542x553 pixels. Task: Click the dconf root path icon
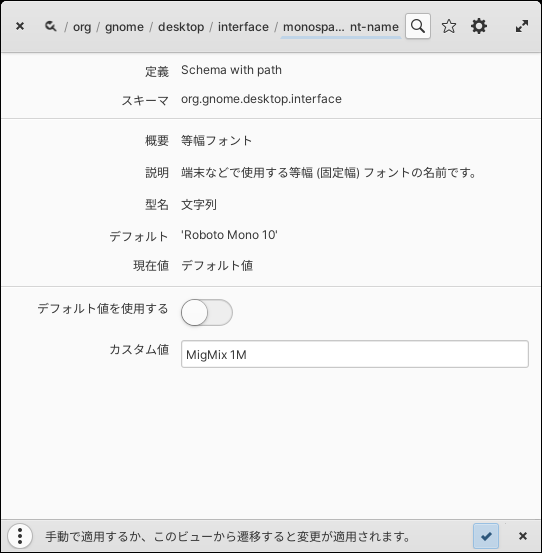coord(50,26)
